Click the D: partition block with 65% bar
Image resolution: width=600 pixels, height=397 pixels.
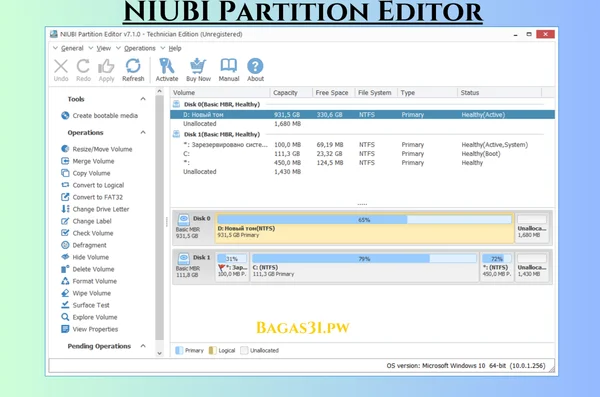coord(365,228)
